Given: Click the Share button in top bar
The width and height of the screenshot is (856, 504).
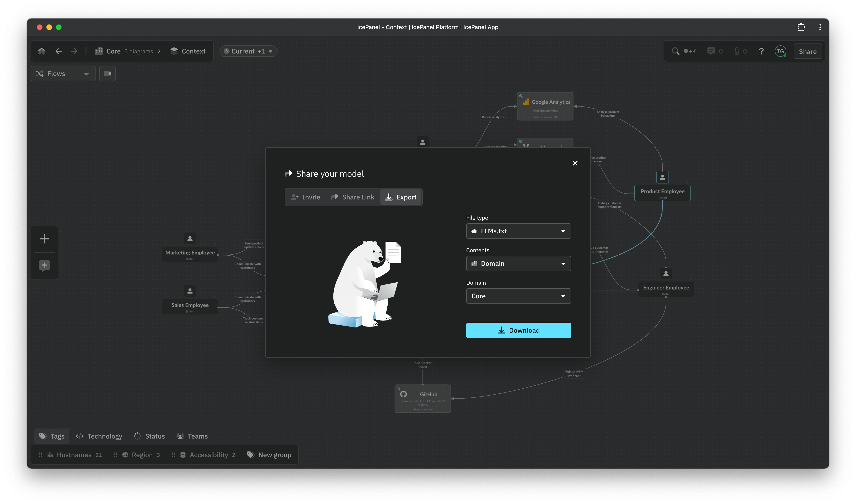Looking at the screenshot, I should pyautogui.click(x=808, y=52).
